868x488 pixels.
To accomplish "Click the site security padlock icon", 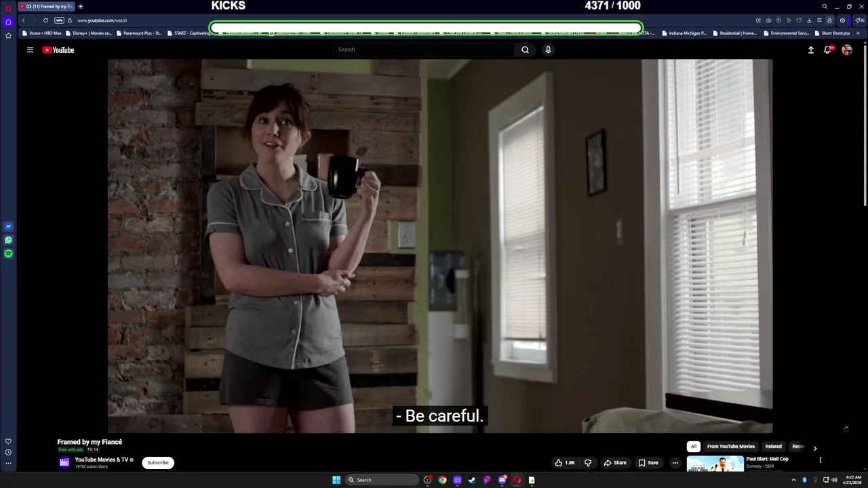I will point(69,20).
